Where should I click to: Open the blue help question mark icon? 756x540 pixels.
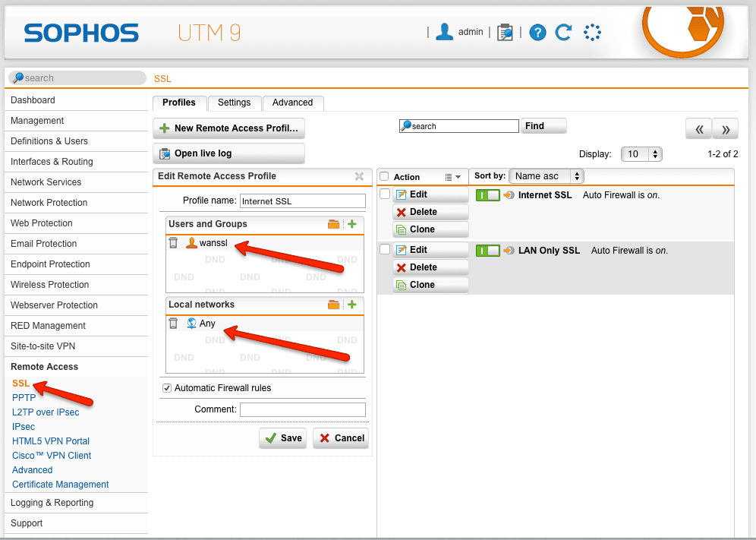coord(537,33)
